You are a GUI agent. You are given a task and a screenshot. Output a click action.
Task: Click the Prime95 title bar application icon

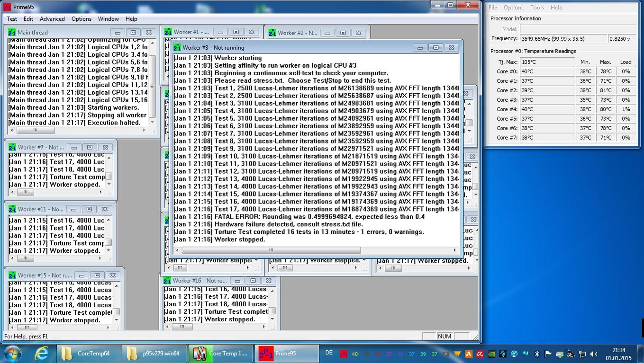coord(7,7)
